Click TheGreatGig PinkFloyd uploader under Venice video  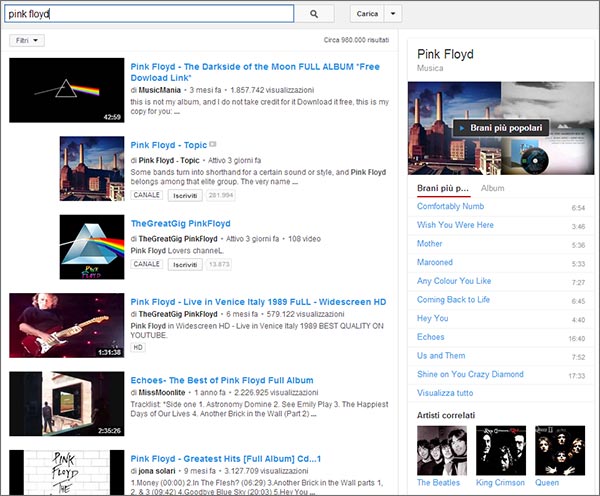178,314
